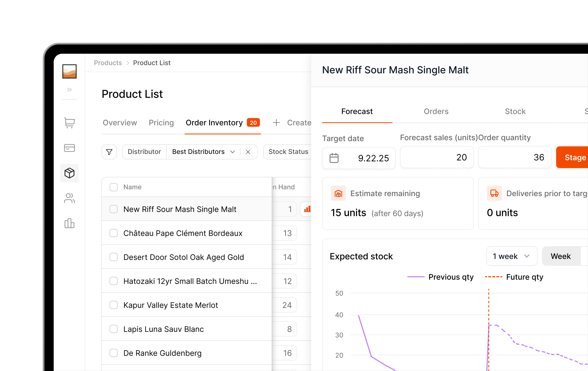Switch to the Orders tab

(x=436, y=111)
